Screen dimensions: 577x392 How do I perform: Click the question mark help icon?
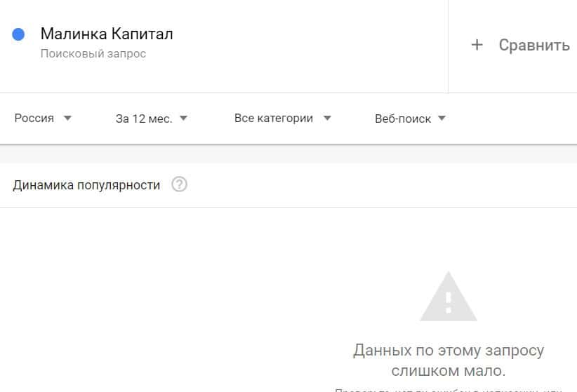(x=180, y=185)
